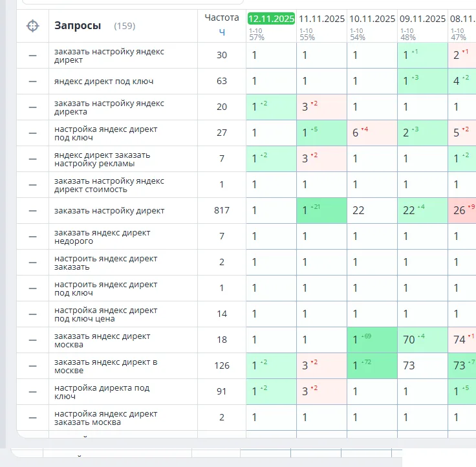
Task: Click the '22 +4' position cell under 09.11.2025
Action: [422, 211]
